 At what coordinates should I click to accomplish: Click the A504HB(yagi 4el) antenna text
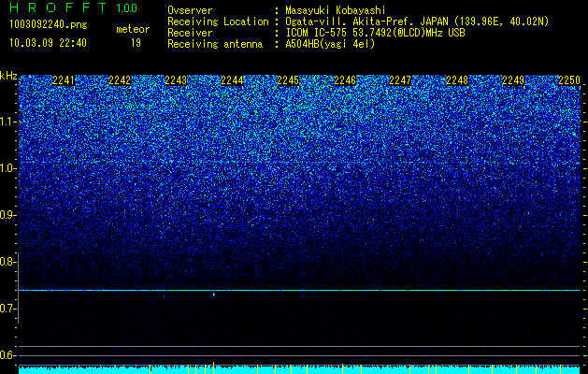point(330,44)
